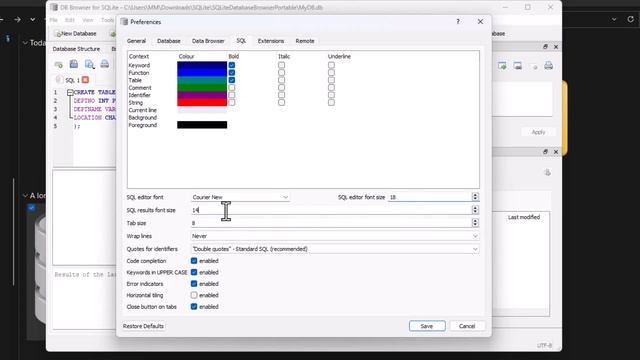Open the Quotes for identifiers dropdown

pos(335,249)
